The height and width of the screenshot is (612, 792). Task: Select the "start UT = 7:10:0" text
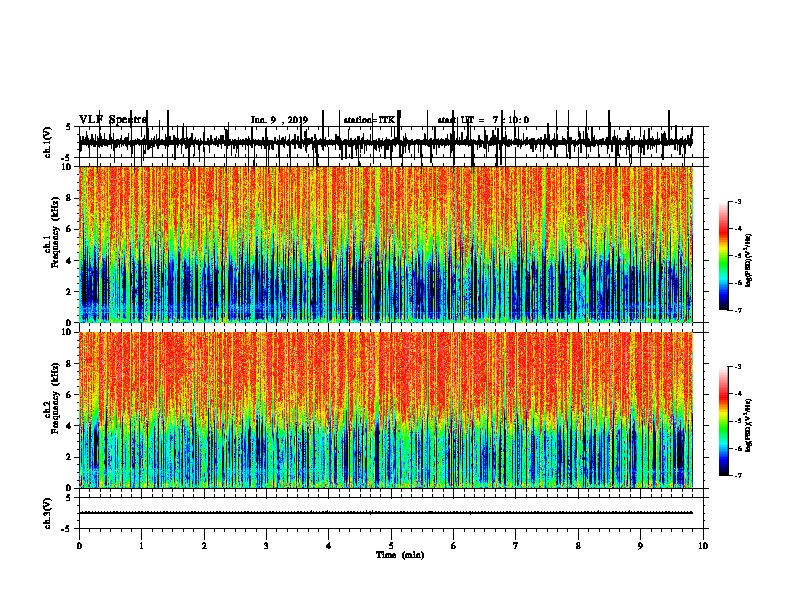[483, 120]
